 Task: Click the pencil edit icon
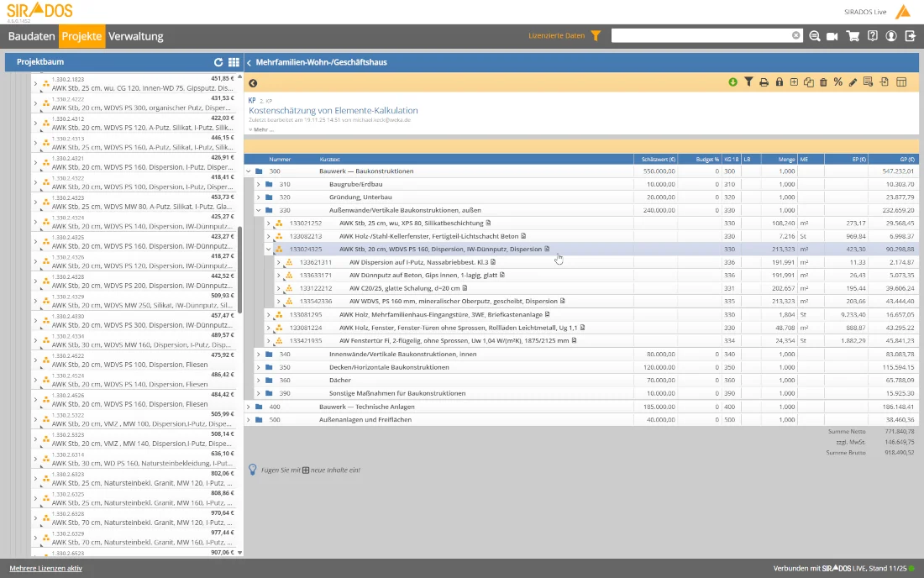click(x=853, y=82)
